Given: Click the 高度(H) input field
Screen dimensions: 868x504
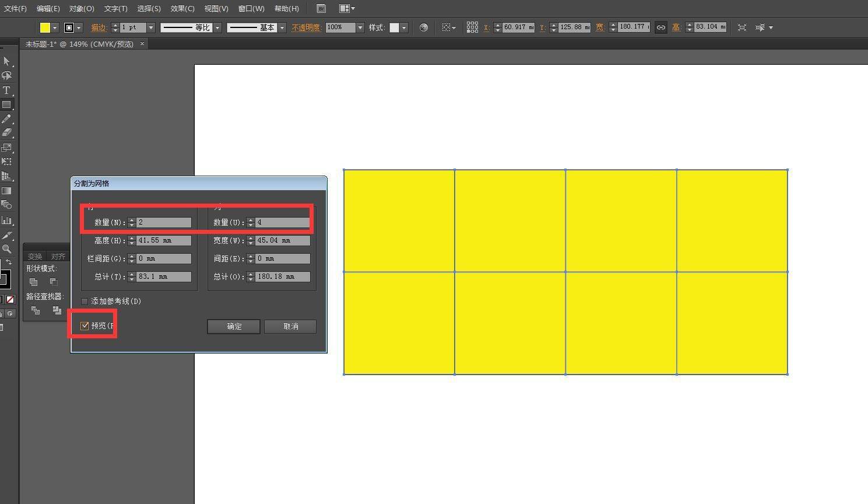Looking at the screenshot, I should click(x=163, y=240).
